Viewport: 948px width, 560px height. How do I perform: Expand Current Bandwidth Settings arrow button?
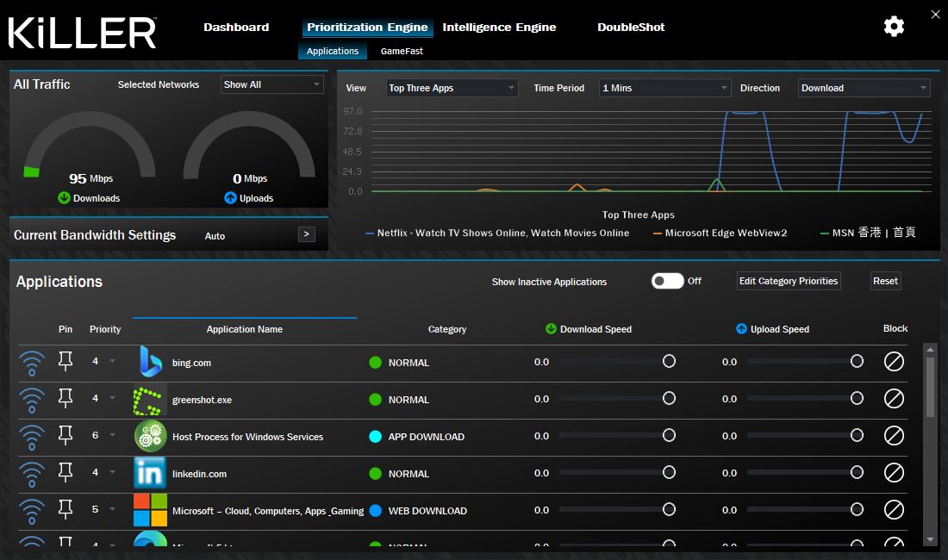tap(307, 234)
